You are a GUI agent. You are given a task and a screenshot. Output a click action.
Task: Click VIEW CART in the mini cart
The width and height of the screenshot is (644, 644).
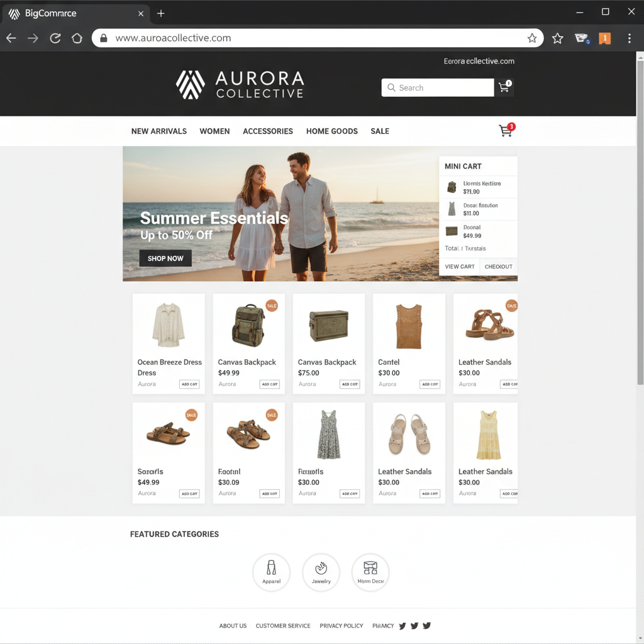(x=460, y=267)
